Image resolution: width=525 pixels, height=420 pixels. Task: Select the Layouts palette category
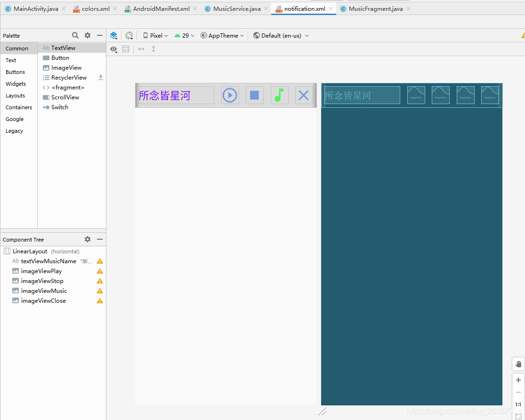[x=19, y=96]
